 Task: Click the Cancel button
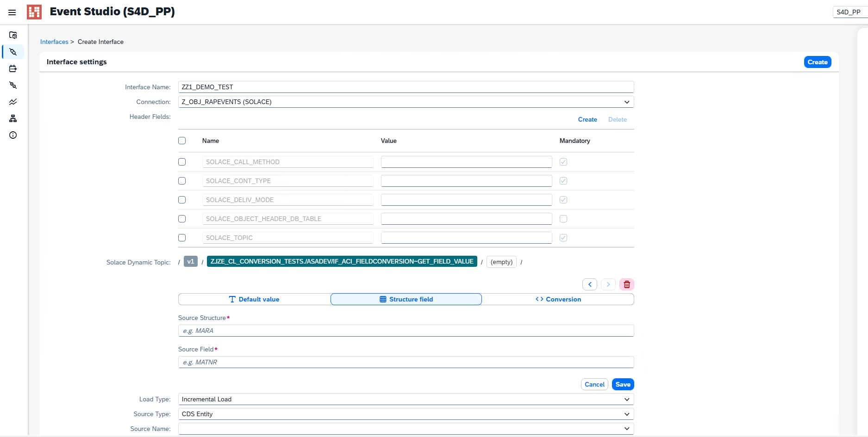click(x=594, y=384)
